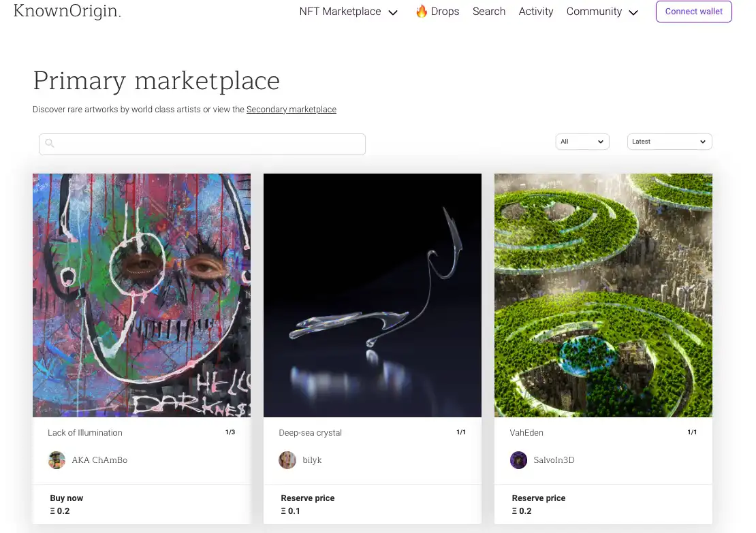Click AKA ChAmBo's avatar icon
The height and width of the screenshot is (533, 756).
click(x=57, y=460)
